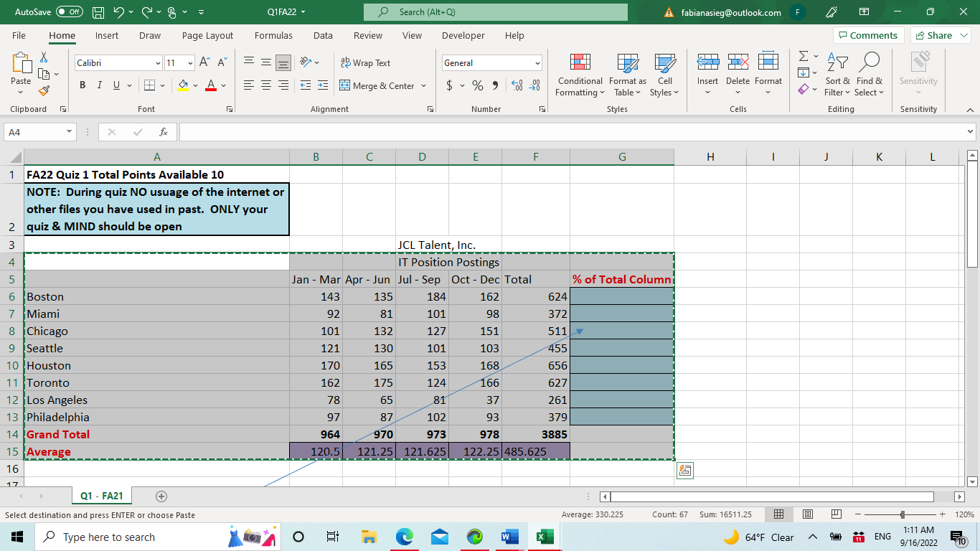Open the Name Box dropdown arrow
Image resolution: width=980 pixels, height=551 pixels.
(69, 132)
